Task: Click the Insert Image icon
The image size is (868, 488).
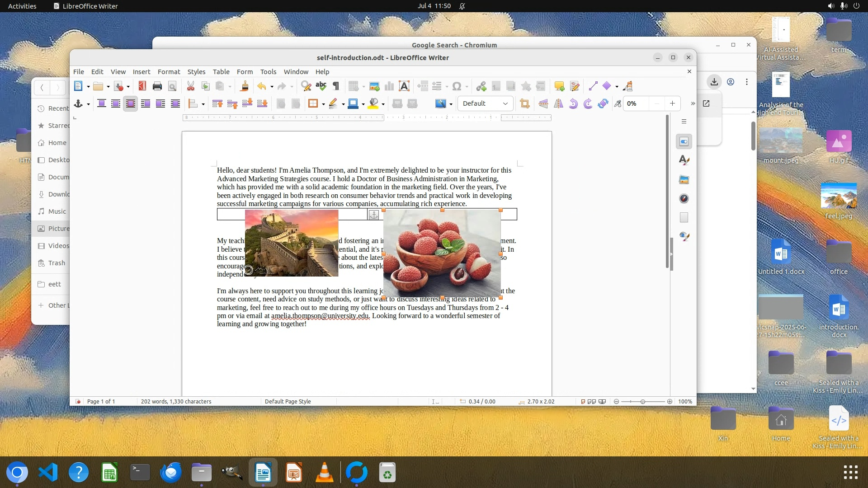Action: (x=374, y=86)
